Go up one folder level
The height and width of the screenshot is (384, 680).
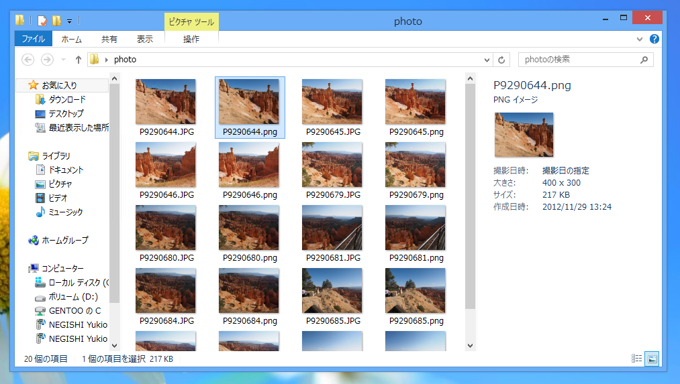tap(78, 59)
